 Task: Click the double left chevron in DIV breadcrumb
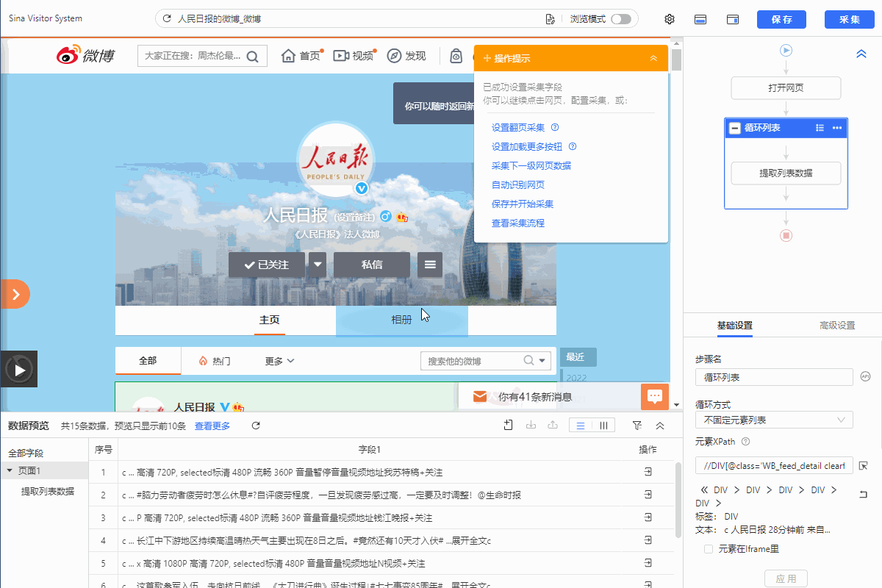coord(704,490)
